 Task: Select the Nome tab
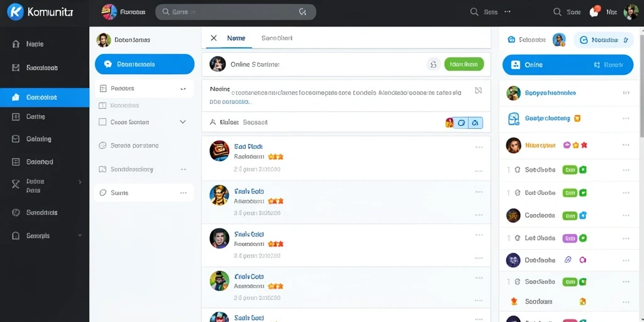click(236, 38)
